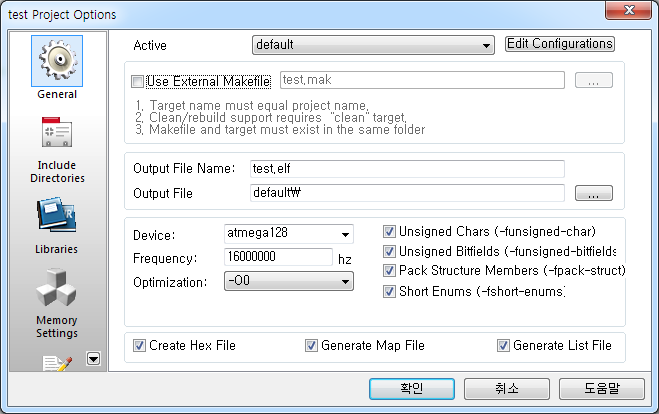Viewport: 659px width, 414px height.
Task: Uncheck Pack Structure Members option
Action: pos(391,271)
